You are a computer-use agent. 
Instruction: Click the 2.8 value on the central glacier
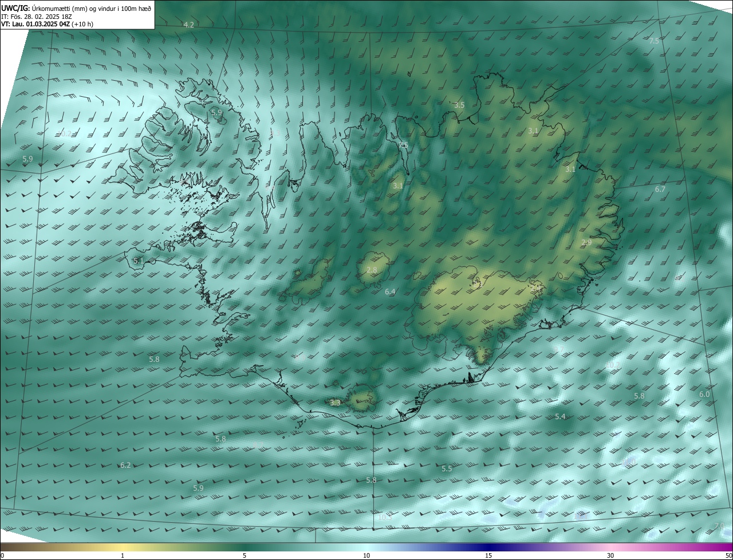(x=372, y=270)
